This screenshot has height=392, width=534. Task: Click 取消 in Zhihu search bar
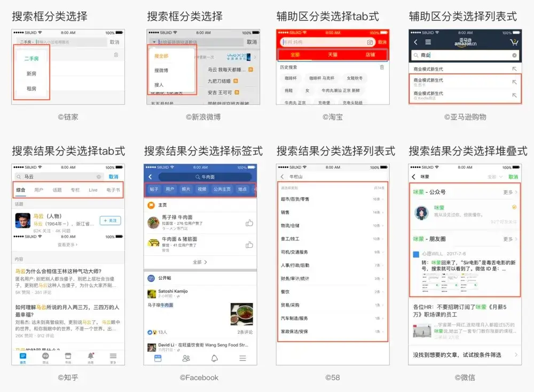pyautogui.click(x=113, y=177)
